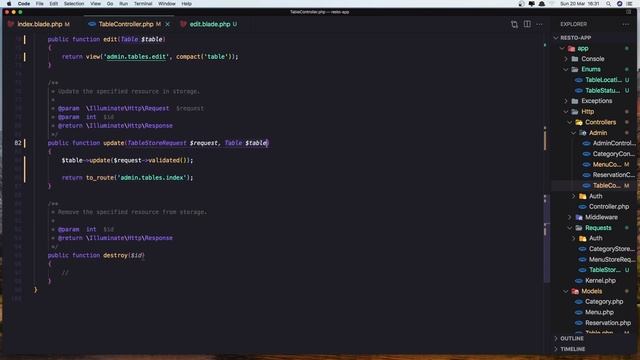Click the notification bell menu bar icon

(x=542, y=4)
